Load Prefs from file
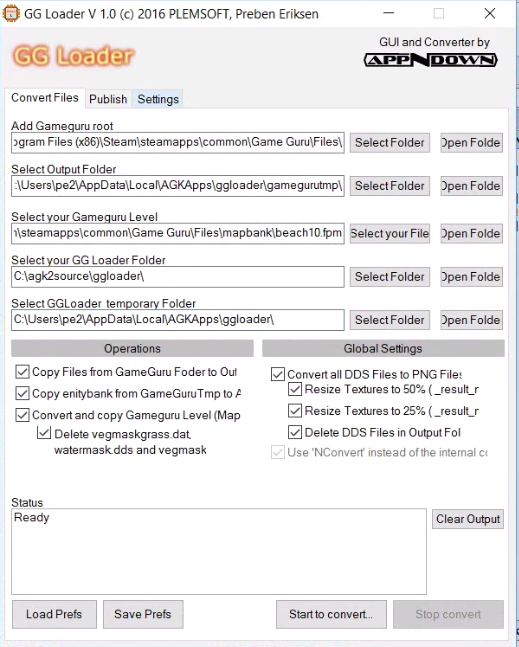519x647 pixels. (54, 614)
